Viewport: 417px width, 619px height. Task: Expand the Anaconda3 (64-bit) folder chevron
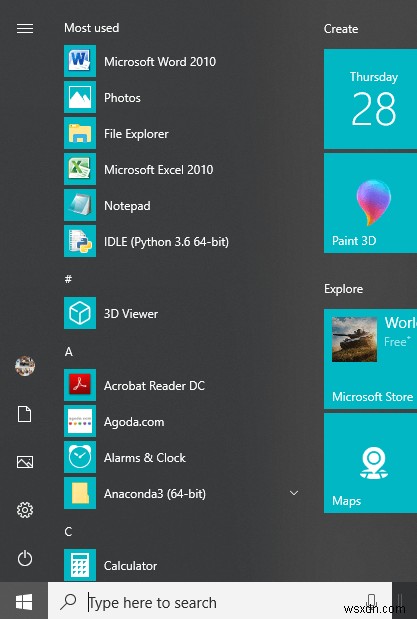(x=294, y=493)
